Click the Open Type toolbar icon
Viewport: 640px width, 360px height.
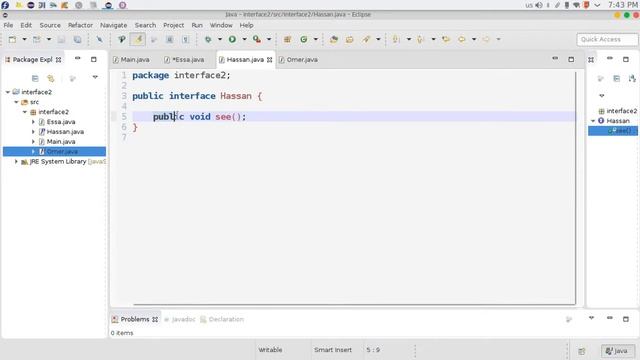(x=334, y=39)
